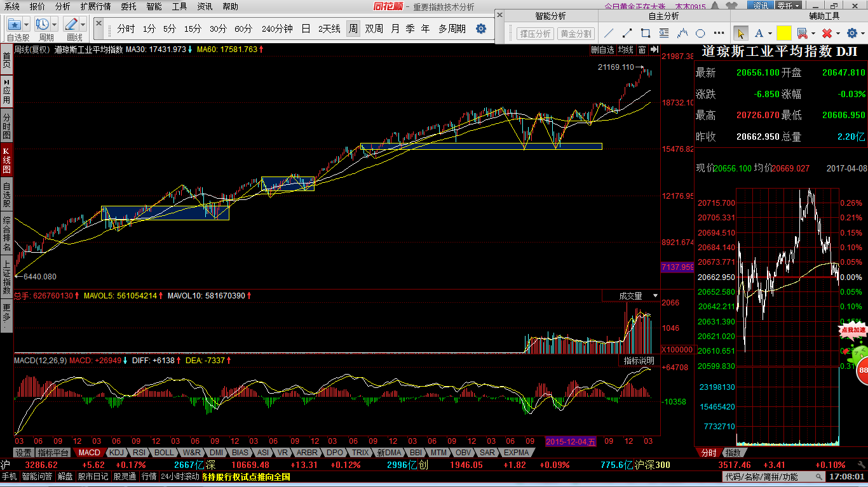Open the K线图 sidebar tab
The image size is (868, 487).
click(6, 160)
